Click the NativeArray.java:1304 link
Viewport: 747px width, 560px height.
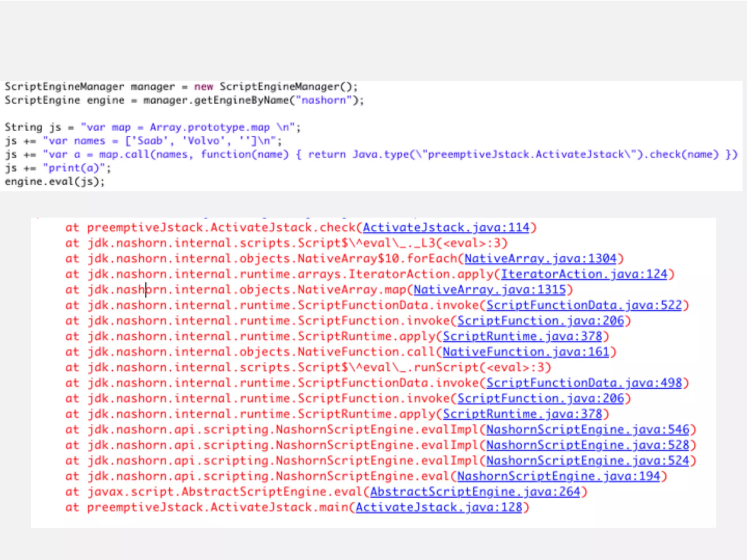pos(540,259)
